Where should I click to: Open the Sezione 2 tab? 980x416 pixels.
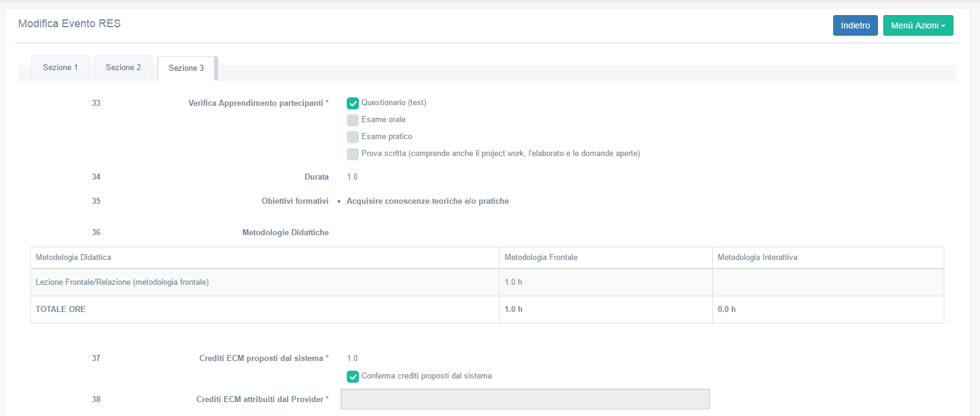pos(123,68)
